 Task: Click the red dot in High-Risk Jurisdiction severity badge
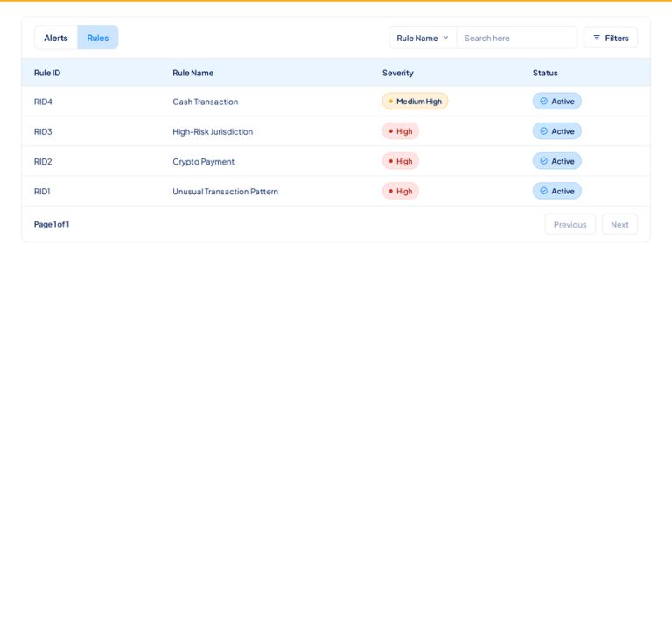pos(390,131)
